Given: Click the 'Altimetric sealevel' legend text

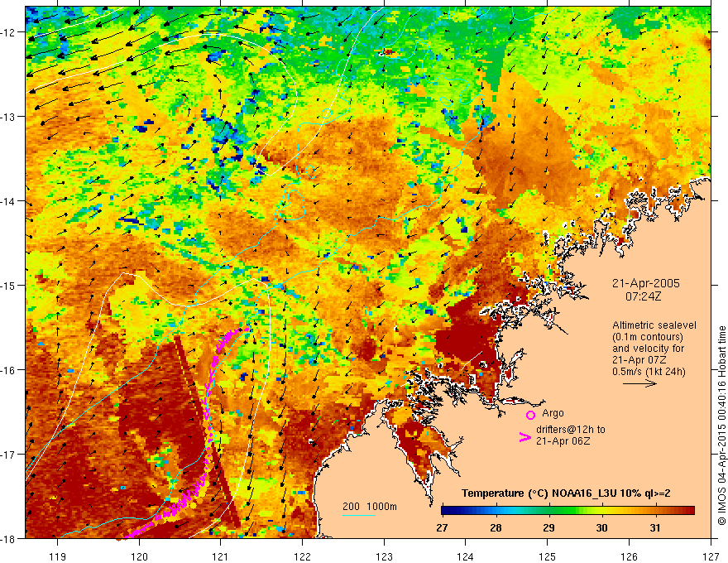Looking at the screenshot, I should [654, 325].
